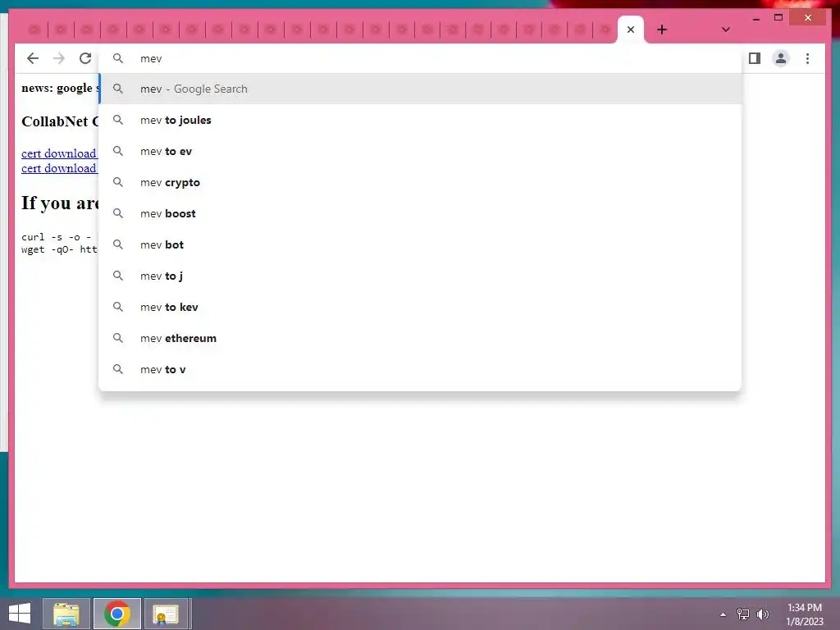Minimize the Chrome window
The height and width of the screenshot is (630, 840).
(x=756, y=18)
